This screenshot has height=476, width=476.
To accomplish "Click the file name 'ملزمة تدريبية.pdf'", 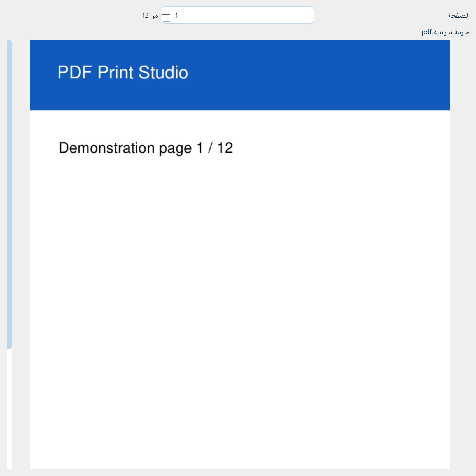I will pyautogui.click(x=445, y=32).
